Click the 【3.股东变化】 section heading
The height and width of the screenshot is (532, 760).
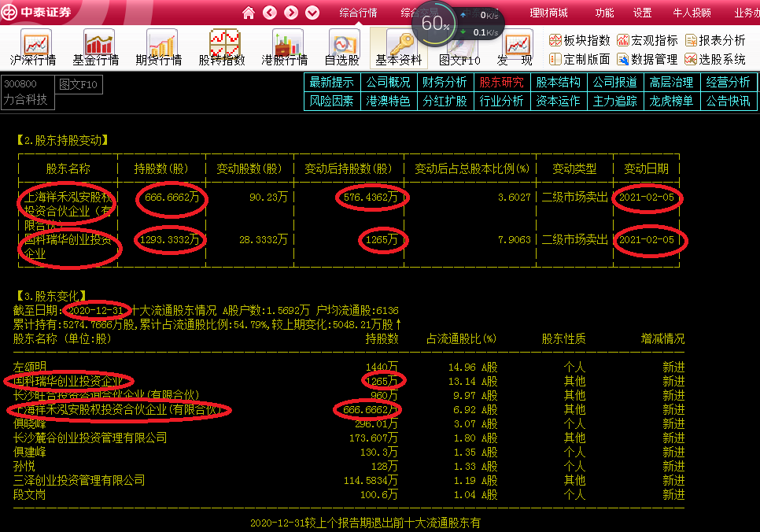tap(51, 296)
